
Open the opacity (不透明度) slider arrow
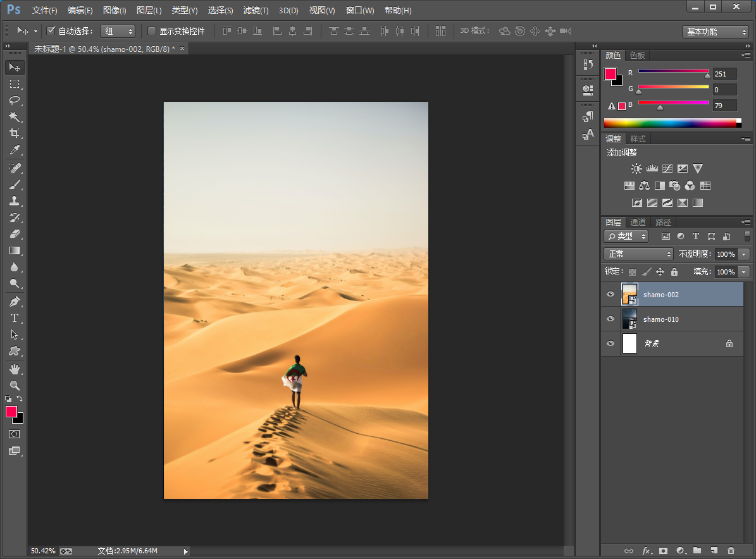(x=744, y=254)
